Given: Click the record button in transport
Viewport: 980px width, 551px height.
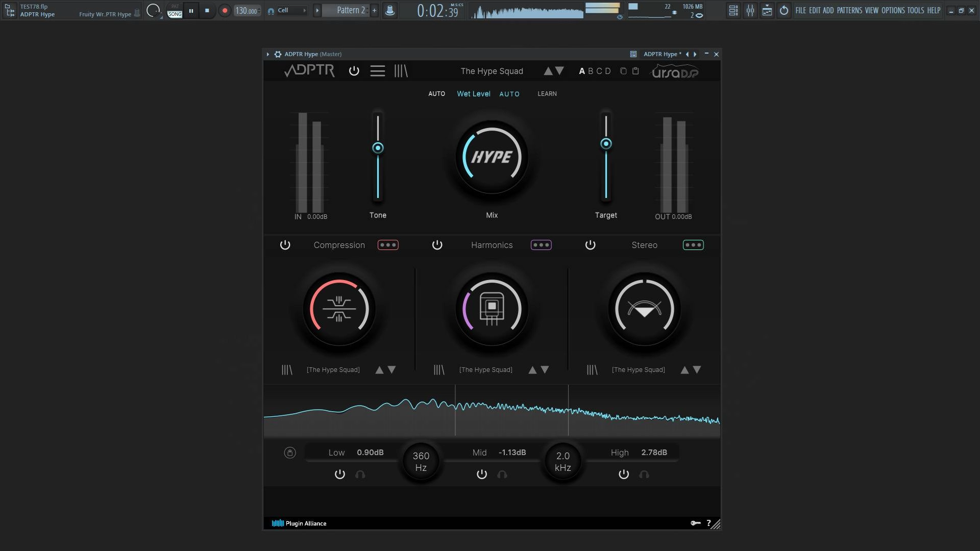Looking at the screenshot, I should coord(224,10).
